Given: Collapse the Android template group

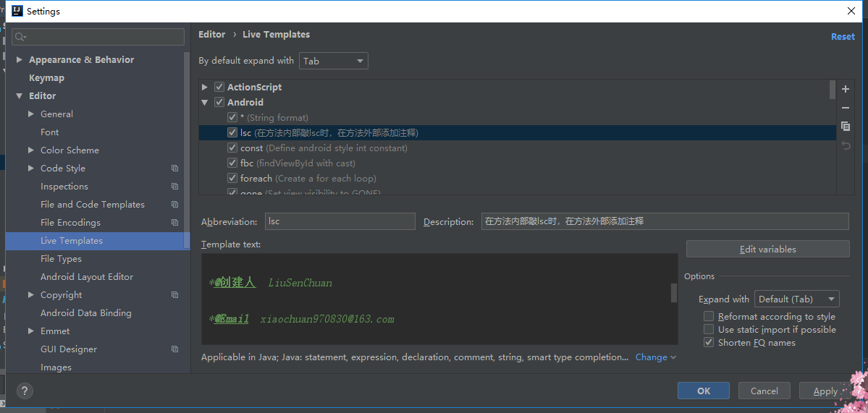Looking at the screenshot, I should pos(205,102).
